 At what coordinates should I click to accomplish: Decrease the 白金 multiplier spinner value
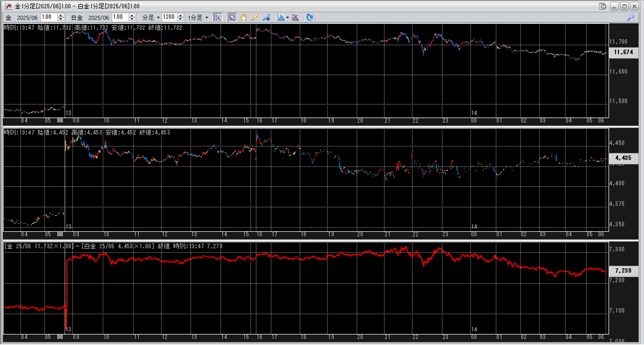(132, 19)
